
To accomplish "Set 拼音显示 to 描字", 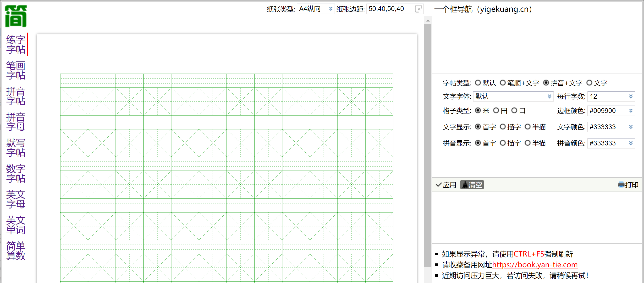I will (503, 143).
